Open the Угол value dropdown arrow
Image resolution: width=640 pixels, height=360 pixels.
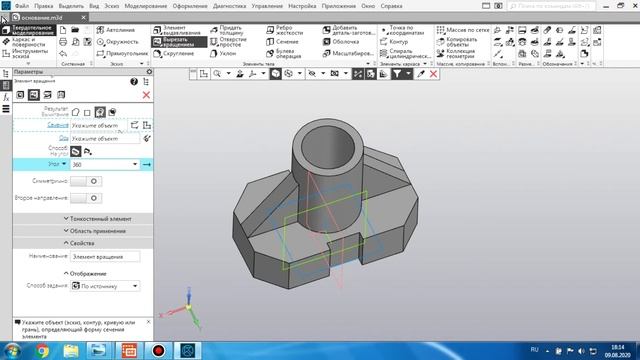(x=135, y=164)
